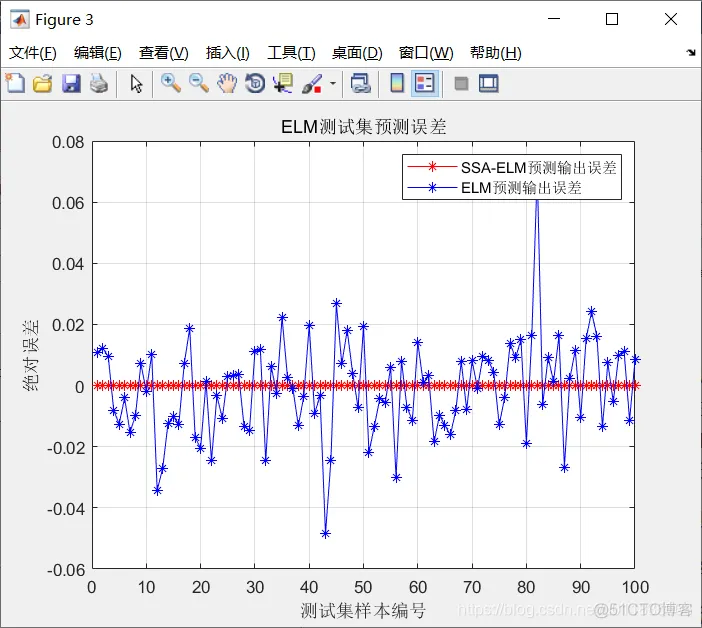The width and height of the screenshot is (702, 628).
Task: Activate the Zoom In magnifier tool
Action: [171, 84]
